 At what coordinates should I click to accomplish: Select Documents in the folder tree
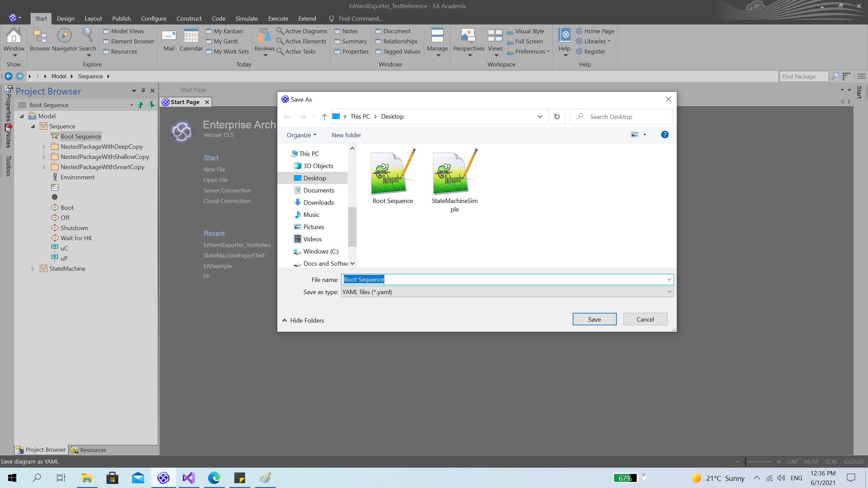coord(314,190)
